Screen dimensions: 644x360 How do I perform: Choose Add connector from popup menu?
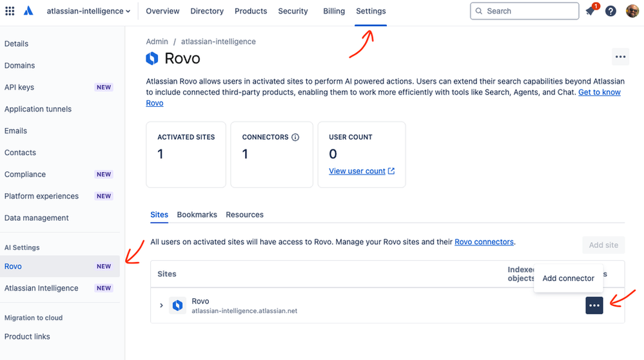(569, 278)
